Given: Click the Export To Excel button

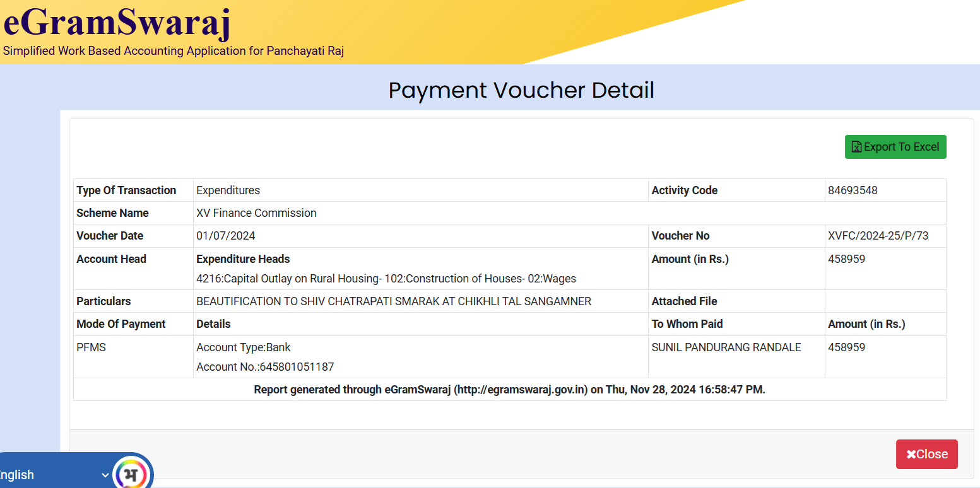Looking at the screenshot, I should (895, 147).
